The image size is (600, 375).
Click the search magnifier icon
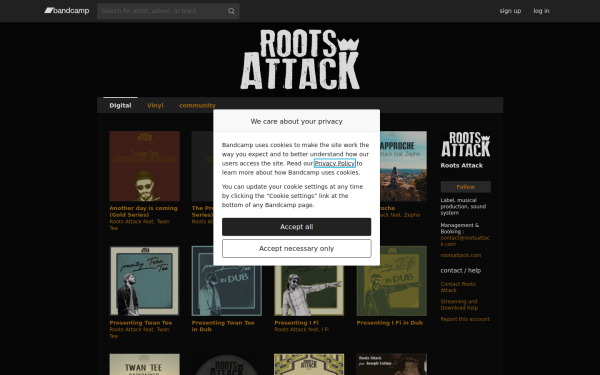[x=231, y=11]
